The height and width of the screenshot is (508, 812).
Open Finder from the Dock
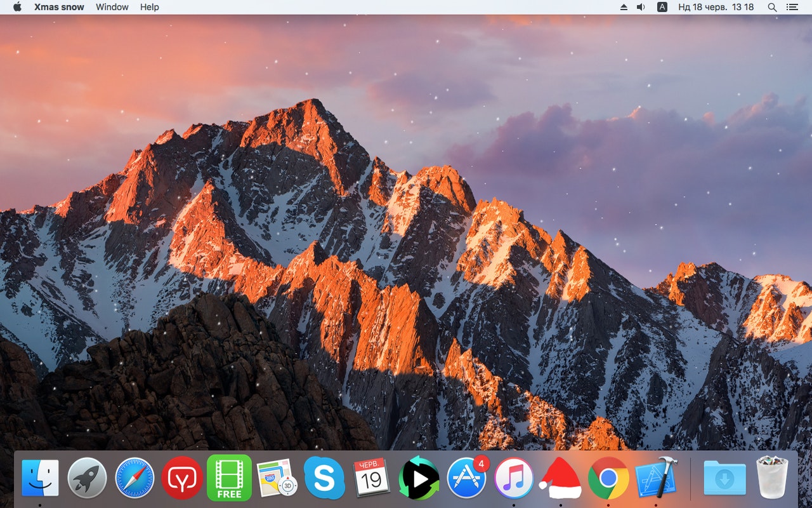pos(40,478)
